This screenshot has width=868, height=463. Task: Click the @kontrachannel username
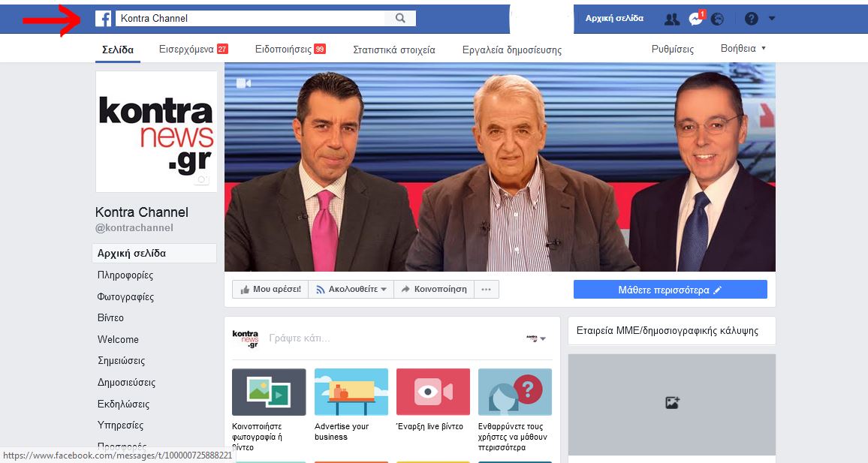(x=134, y=228)
